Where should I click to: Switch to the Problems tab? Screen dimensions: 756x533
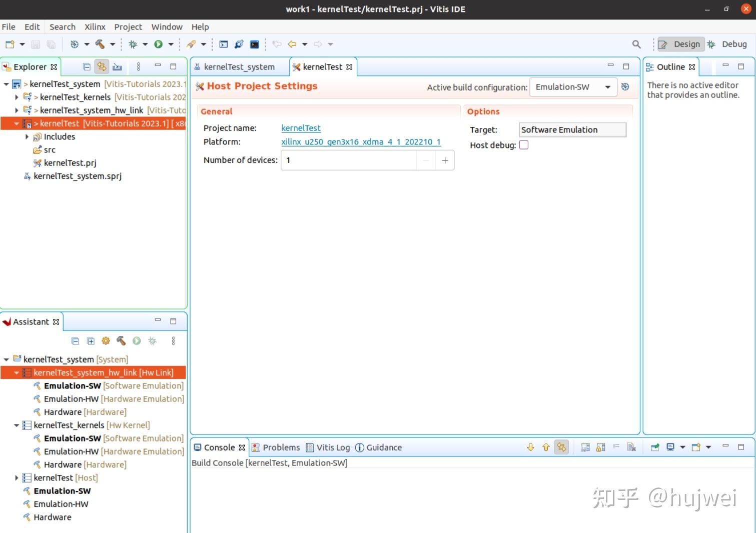coord(281,447)
